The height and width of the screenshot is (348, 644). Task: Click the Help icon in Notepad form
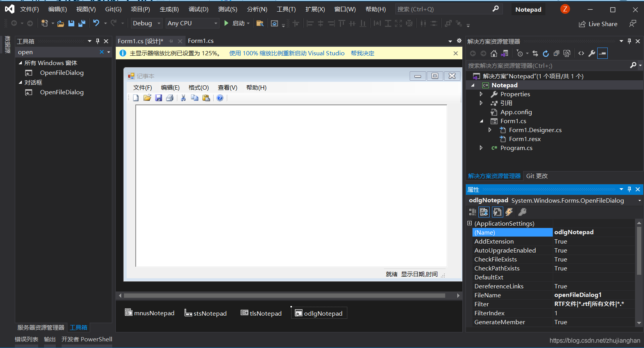coord(220,98)
